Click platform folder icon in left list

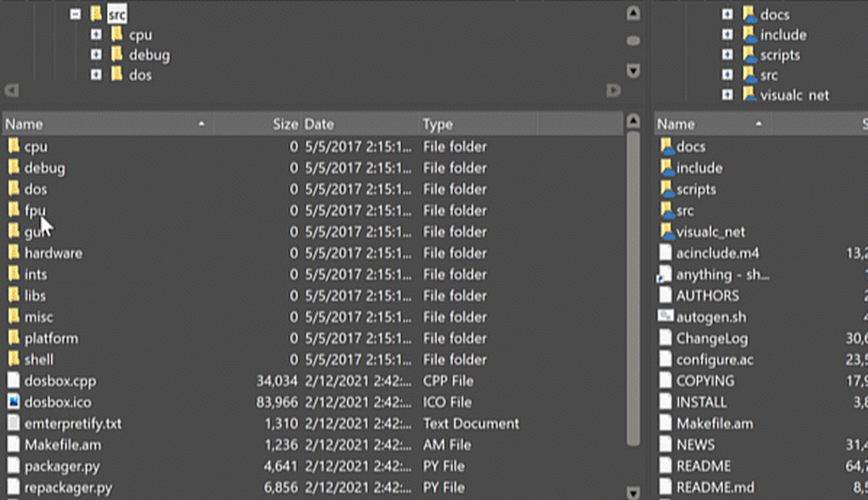pos(14,338)
